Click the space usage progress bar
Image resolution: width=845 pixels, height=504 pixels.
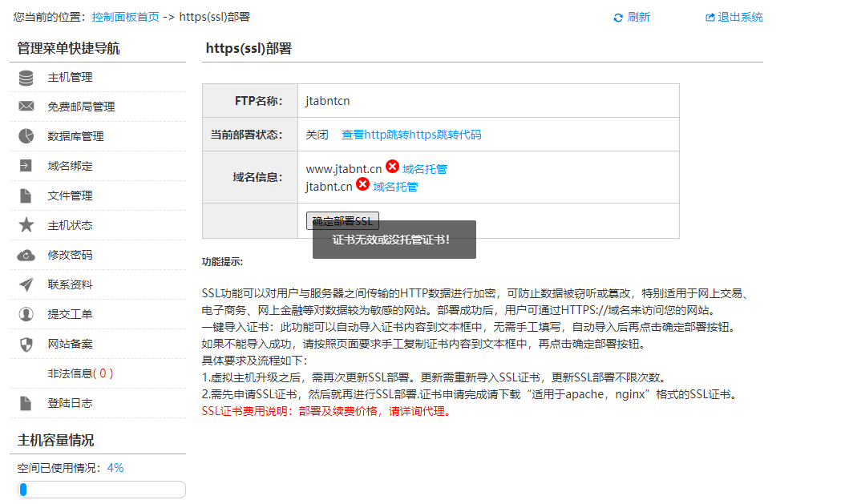tap(102, 490)
